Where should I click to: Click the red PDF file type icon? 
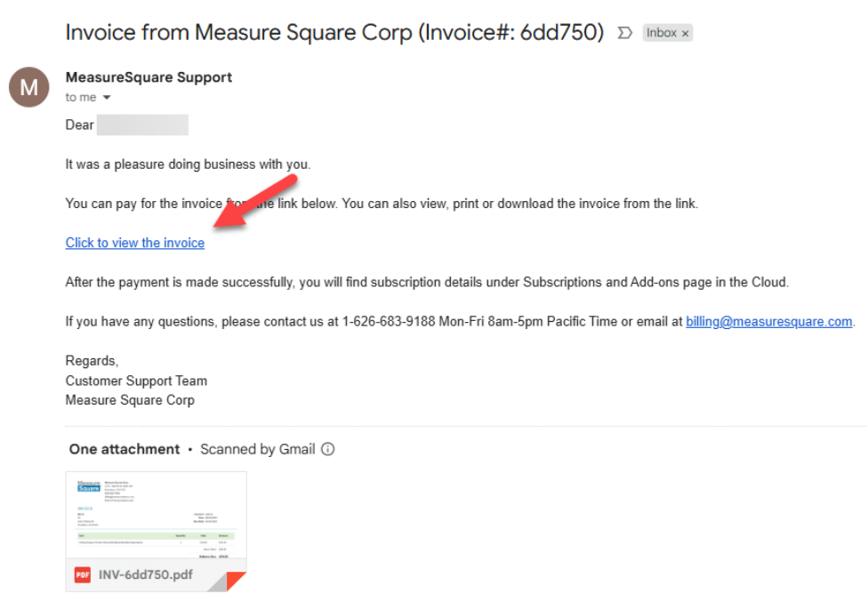[83, 574]
